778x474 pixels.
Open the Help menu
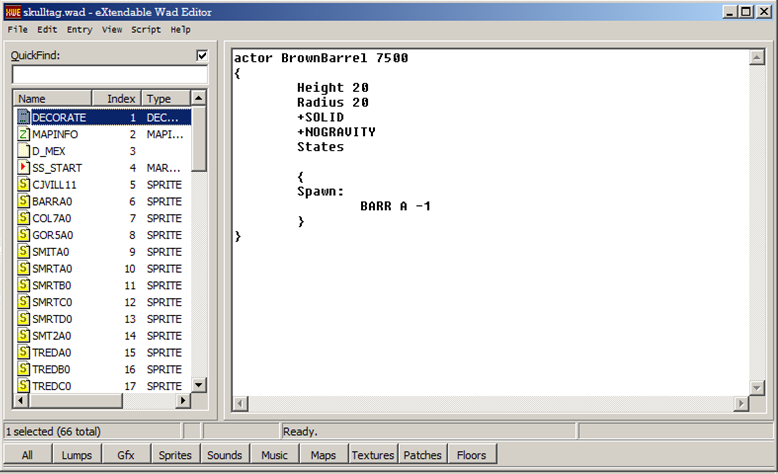click(181, 29)
